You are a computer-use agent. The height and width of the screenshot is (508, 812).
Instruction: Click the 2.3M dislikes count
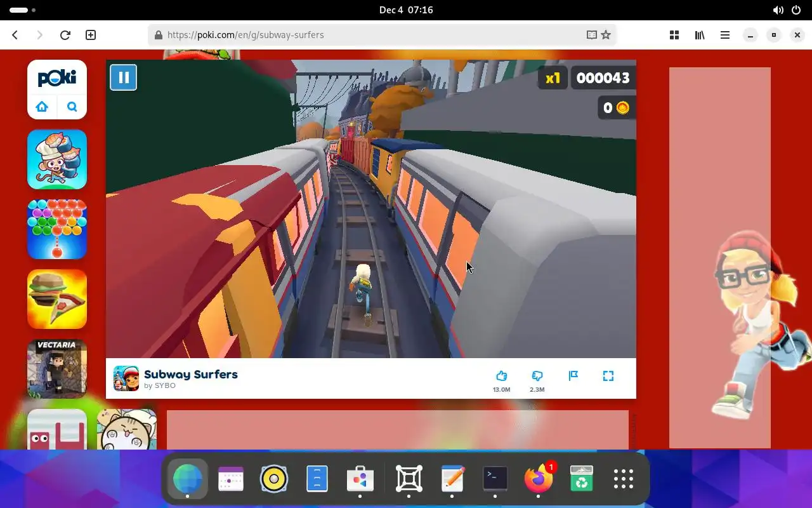coord(537,389)
